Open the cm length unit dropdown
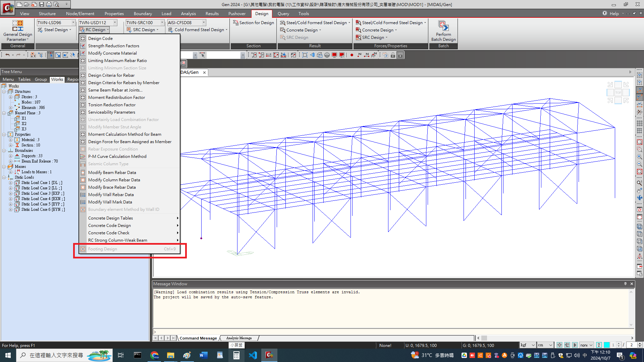The height and width of the screenshot is (362, 644). tap(545, 345)
